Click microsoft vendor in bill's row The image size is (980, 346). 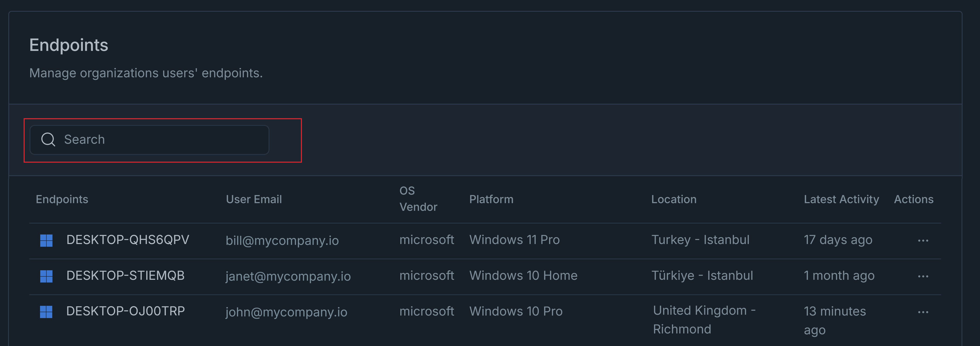click(x=427, y=240)
